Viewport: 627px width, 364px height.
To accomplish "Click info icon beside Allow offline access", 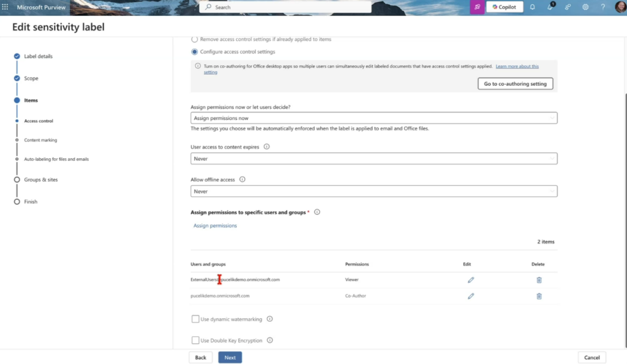I will (242, 179).
